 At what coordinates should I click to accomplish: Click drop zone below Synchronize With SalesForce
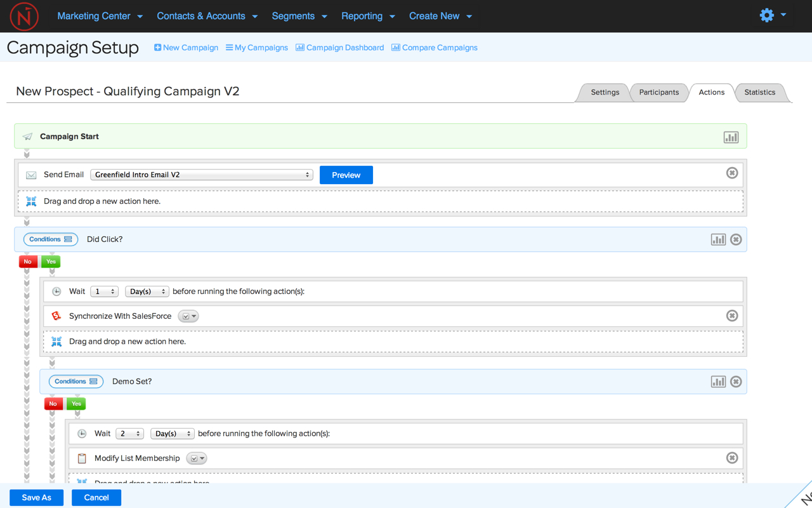pyautogui.click(x=393, y=342)
